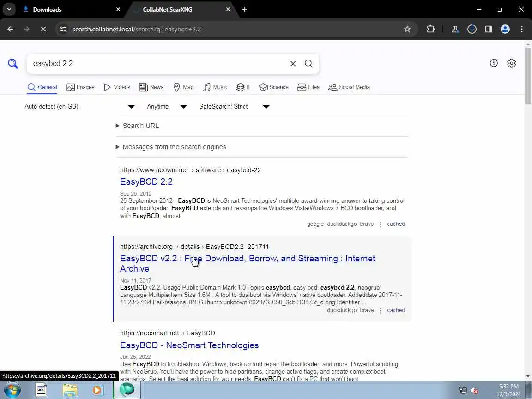Click the https://archive.org result URL
The image size is (532, 399).
[x=194, y=247]
